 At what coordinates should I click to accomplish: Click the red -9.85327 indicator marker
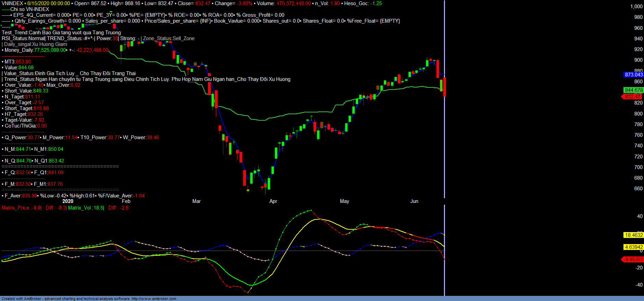click(x=633, y=260)
